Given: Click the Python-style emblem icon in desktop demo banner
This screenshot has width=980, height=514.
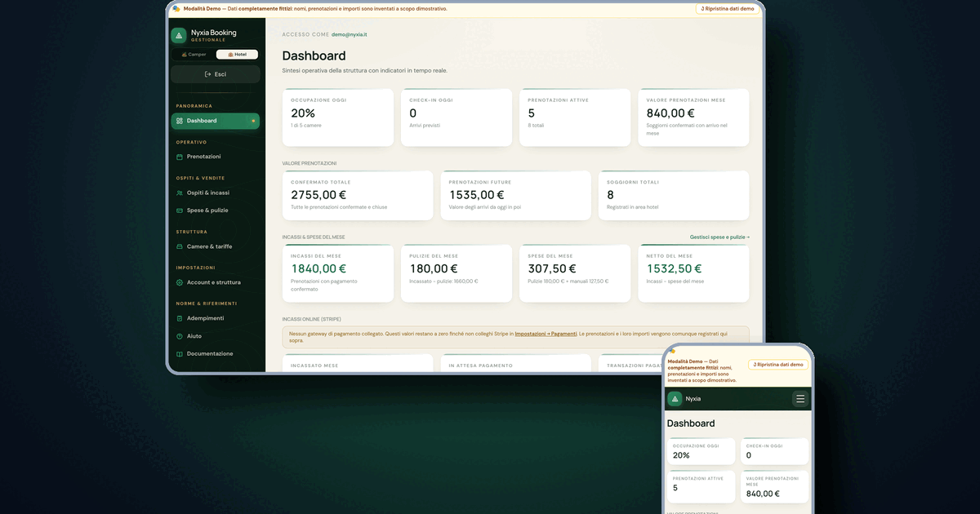Looking at the screenshot, I should [176, 8].
